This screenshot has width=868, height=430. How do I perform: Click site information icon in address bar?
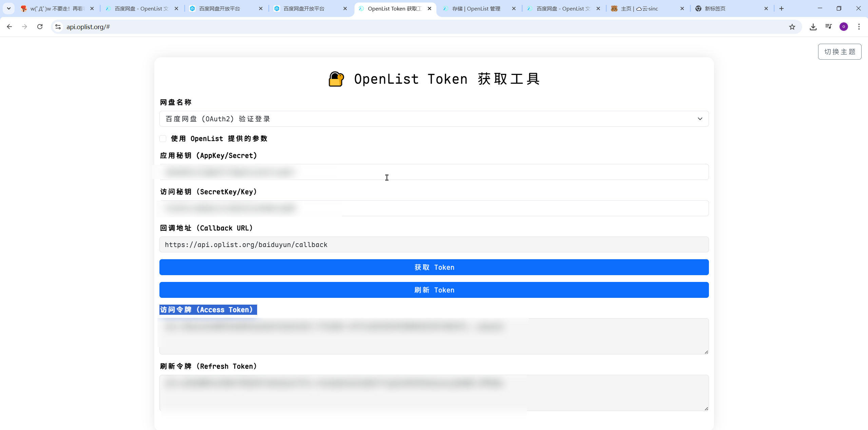click(x=58, y=27)
